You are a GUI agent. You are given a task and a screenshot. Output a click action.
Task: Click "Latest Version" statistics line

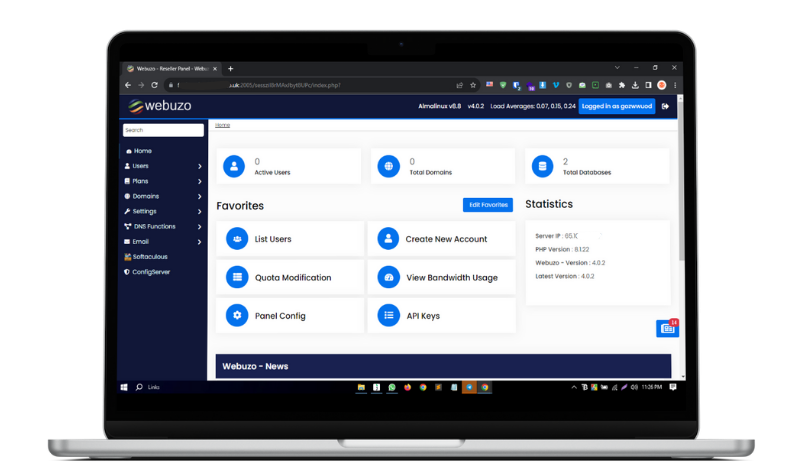pos(565,276)
